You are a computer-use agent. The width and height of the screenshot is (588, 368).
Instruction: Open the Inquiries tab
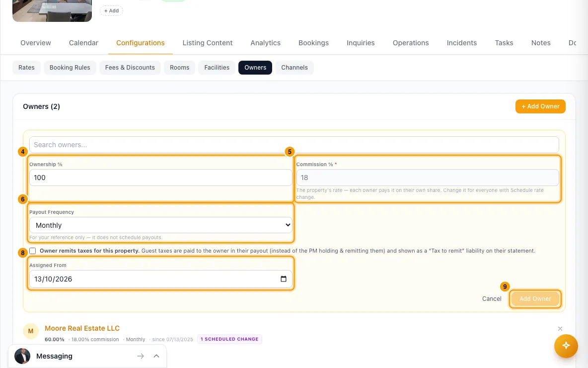361,43
